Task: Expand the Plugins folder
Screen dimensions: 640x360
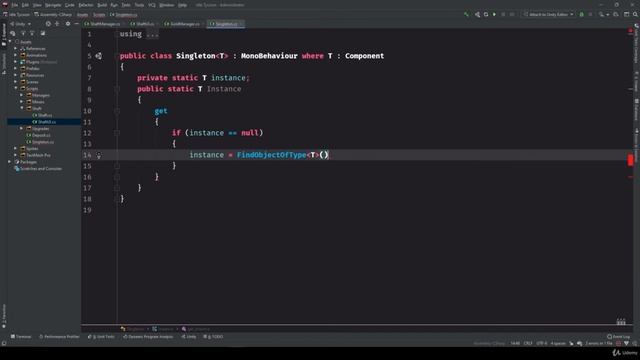Action: click(16, 62)
